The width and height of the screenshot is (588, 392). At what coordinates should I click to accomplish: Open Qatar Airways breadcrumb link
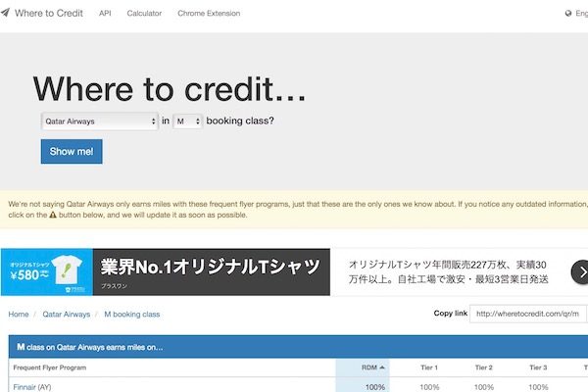coord(67,315)
